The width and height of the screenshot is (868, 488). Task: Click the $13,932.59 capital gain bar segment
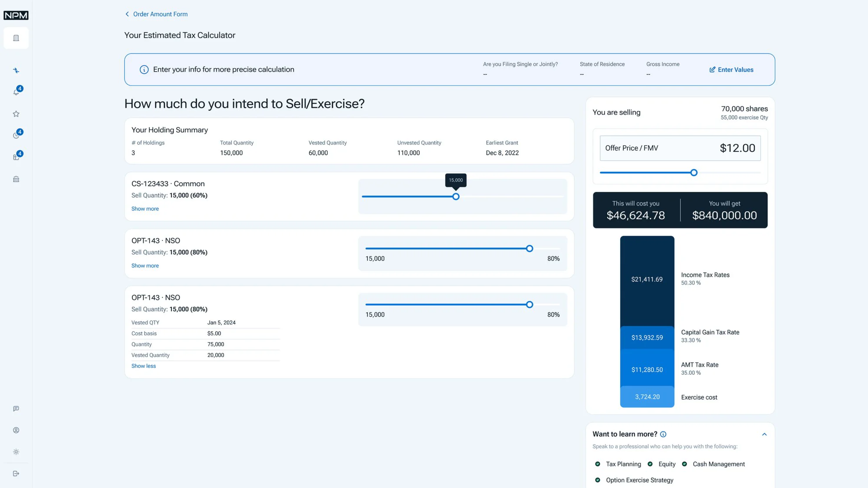coord(647,337)
